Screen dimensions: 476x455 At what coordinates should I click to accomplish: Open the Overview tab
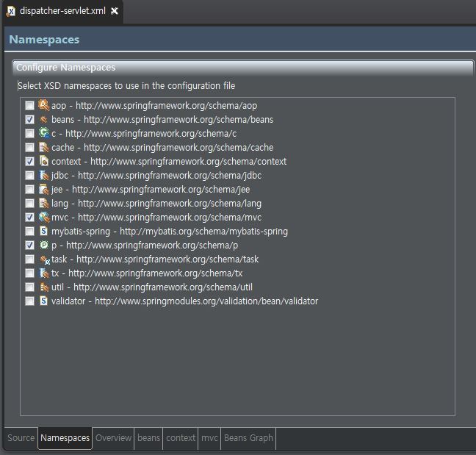point(113,437)
